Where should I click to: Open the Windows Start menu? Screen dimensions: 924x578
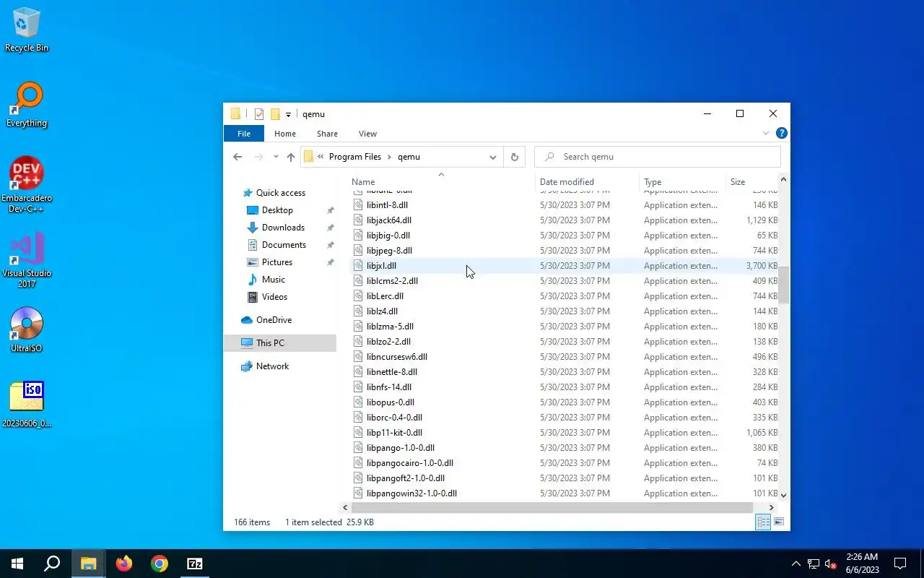click(x=17, y=564)
